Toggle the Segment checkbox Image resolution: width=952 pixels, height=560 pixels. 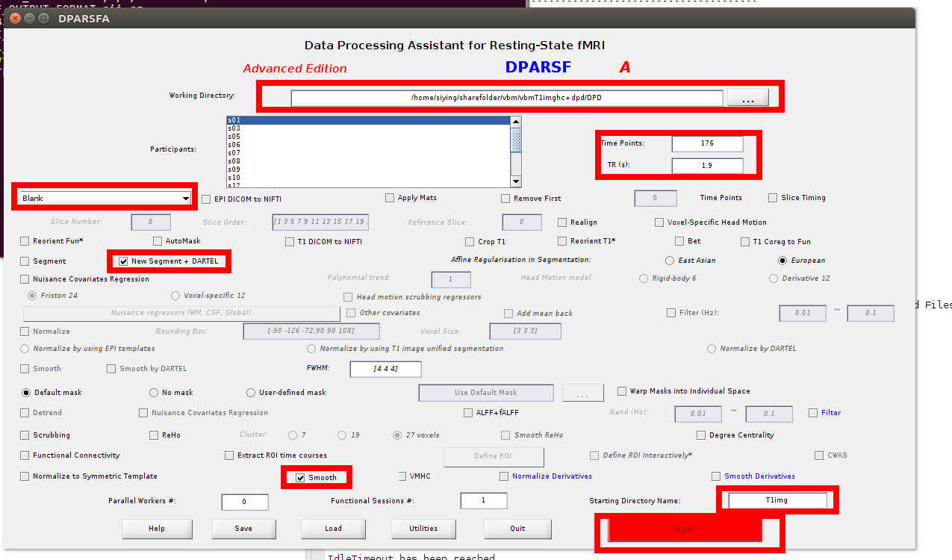tap(25, 261)
